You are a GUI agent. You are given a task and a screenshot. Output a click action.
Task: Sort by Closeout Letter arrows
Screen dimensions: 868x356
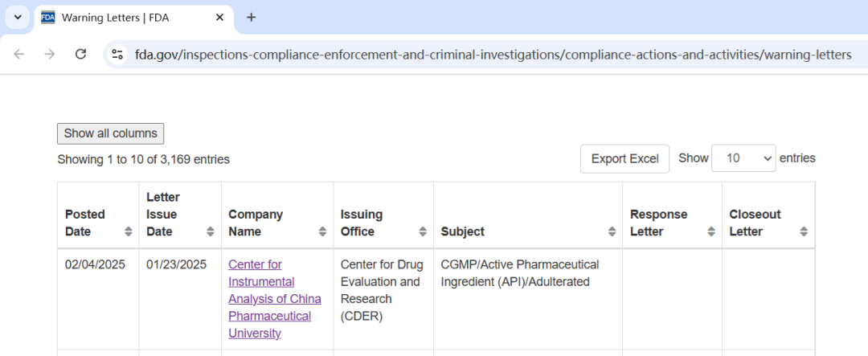click(x=804, y=231)
